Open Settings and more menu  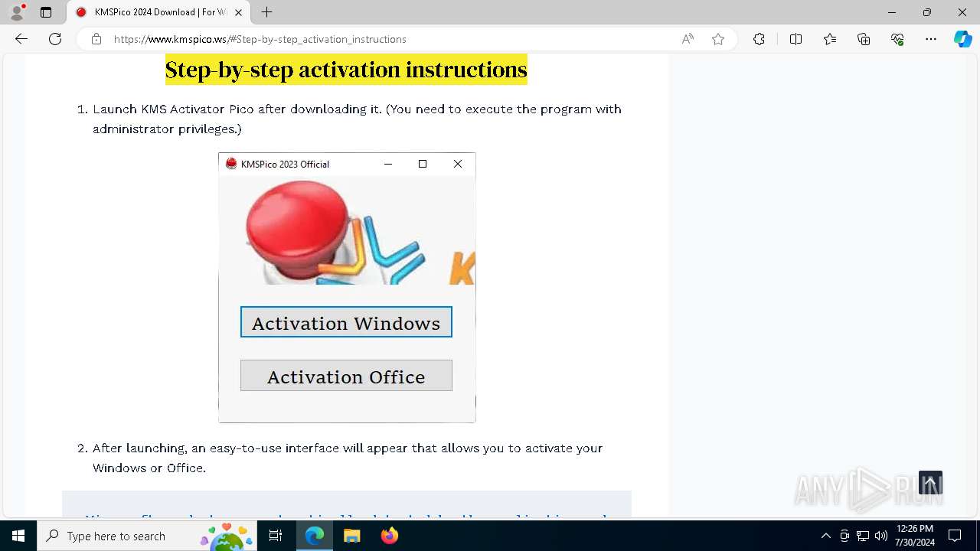point(931,39)
